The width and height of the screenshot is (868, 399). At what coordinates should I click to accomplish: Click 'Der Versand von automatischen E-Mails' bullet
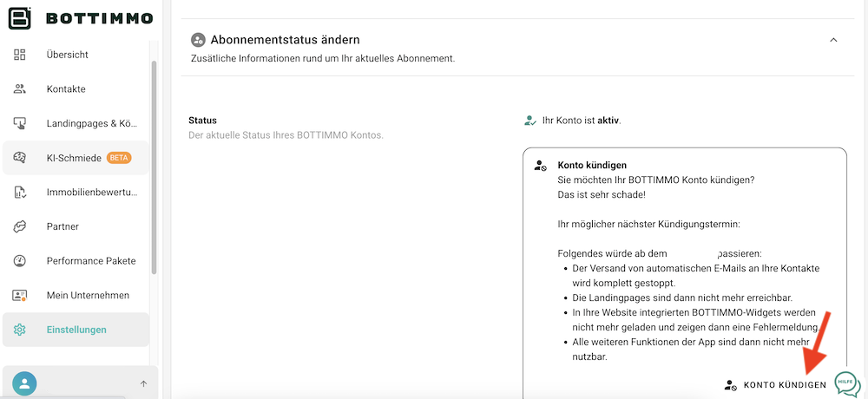[696, 276]
